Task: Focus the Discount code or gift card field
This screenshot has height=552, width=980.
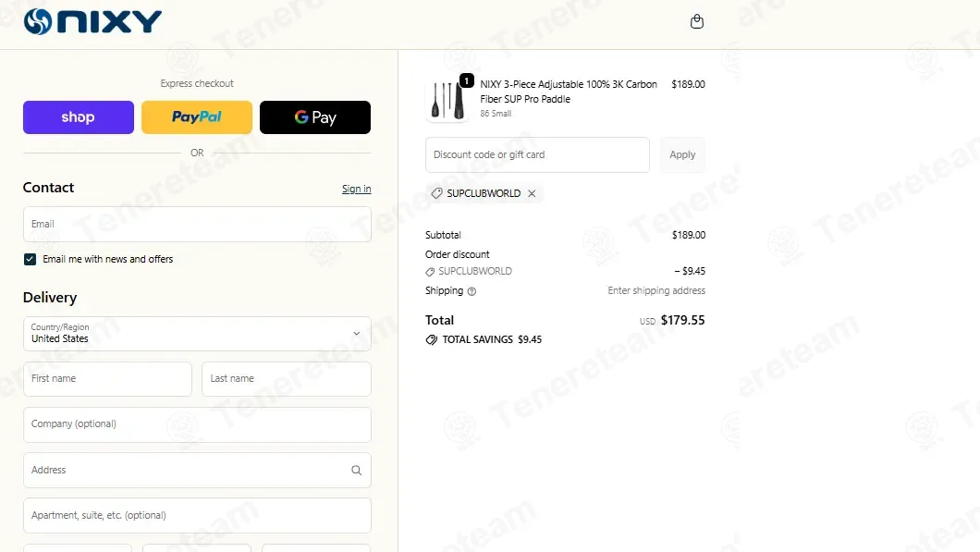Action: [x=537, y=155]
